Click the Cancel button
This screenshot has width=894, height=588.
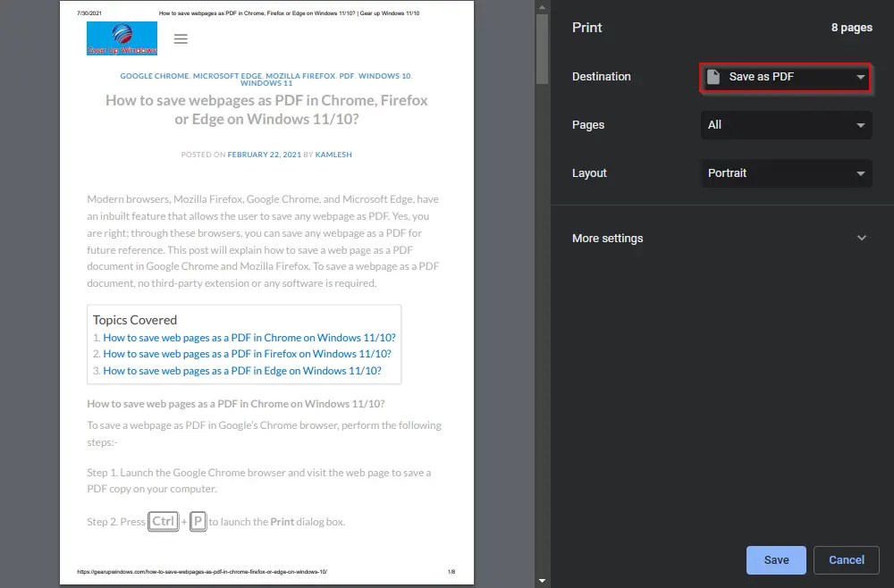click(846, 559)
